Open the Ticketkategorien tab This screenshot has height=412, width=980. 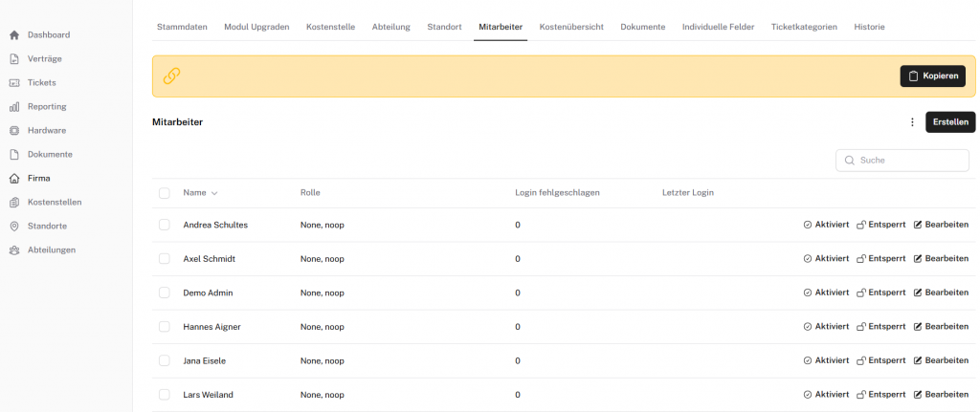tap(803, 27)
